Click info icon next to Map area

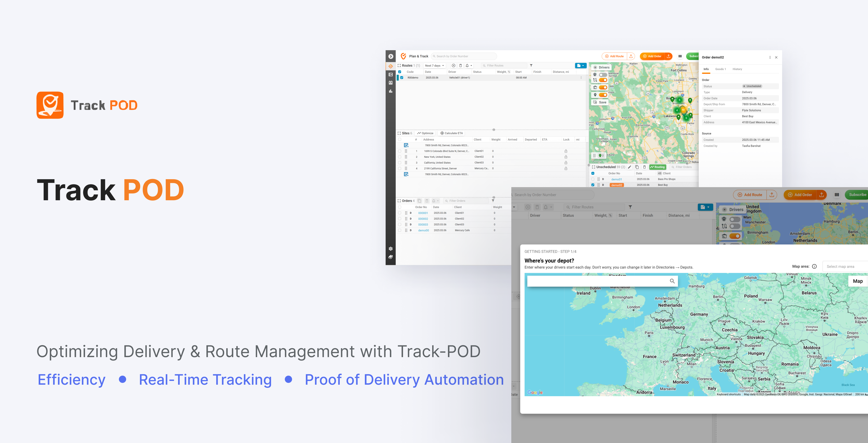point(814,266)
